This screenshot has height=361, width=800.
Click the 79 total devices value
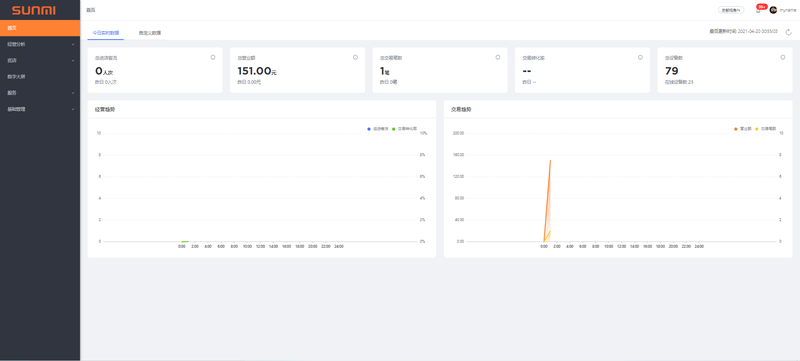click(x=671, y=71)
